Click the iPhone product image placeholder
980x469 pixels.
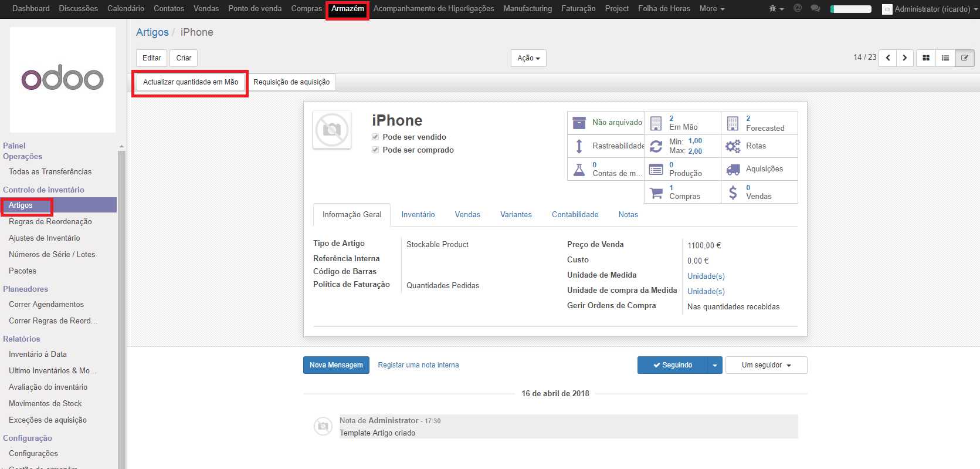point(332,130)
